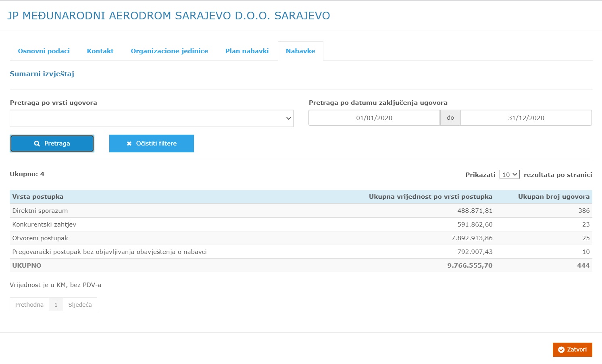Click the value 792.907,43
The image size is (602, 364).
(x=475, y=252)
